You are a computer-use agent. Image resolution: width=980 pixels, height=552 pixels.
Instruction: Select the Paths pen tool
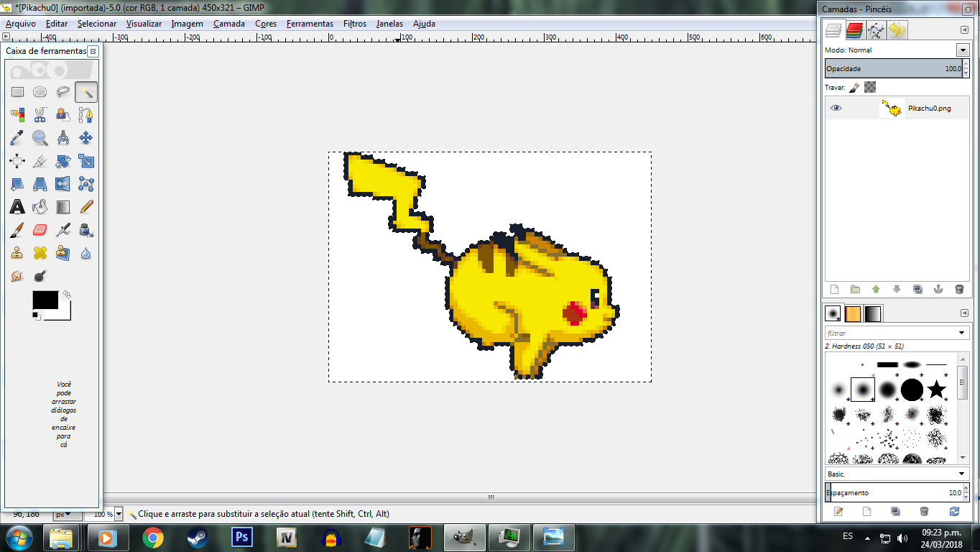click(x=86, y=115)
